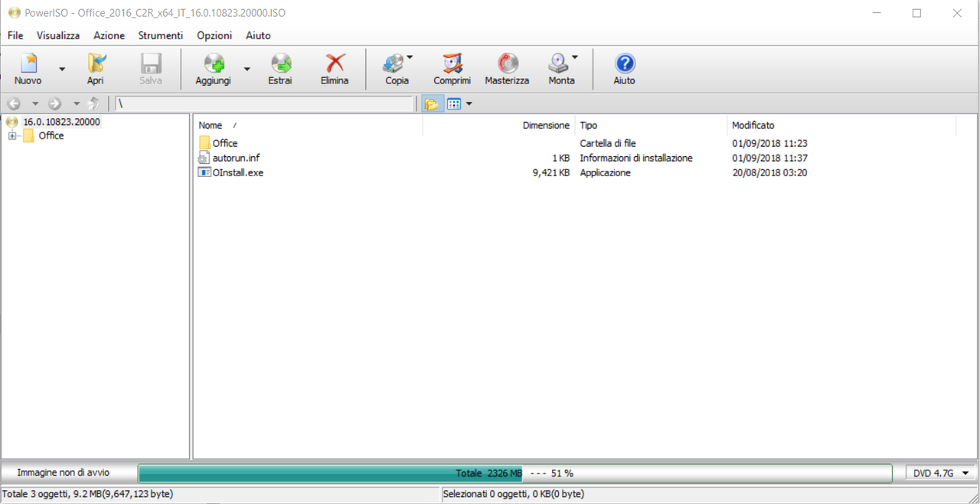Click the 9,421 KB size cell
The image size is (980, 504).
[550, 172]
